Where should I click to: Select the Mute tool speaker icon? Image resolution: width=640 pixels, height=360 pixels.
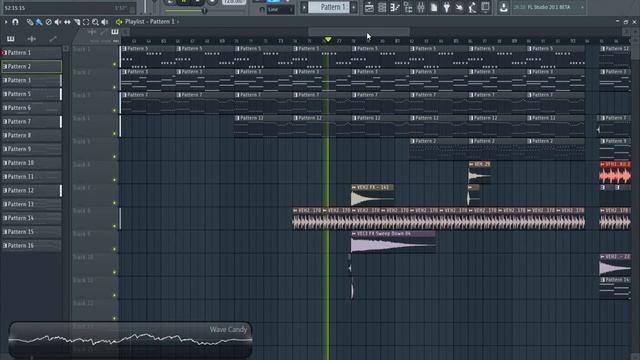pos(58,22)
